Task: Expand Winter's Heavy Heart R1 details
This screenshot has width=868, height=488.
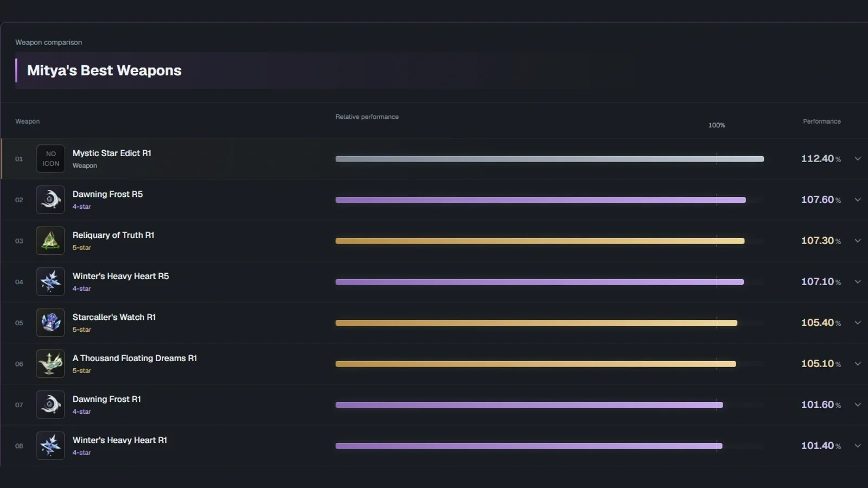Action: pos(858,446)
